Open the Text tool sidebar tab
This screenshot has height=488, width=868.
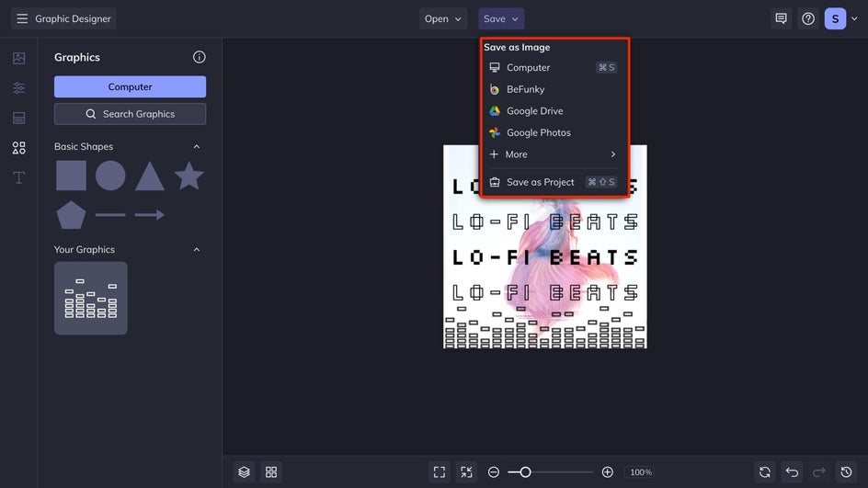coord(18,177)
